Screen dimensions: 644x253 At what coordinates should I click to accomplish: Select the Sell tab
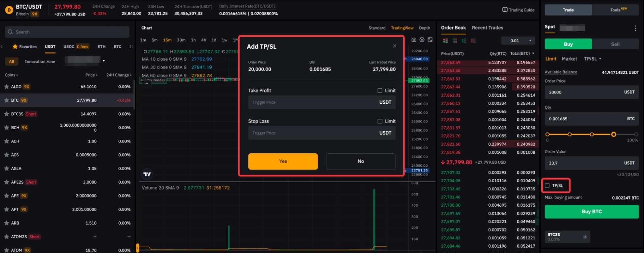615,44
